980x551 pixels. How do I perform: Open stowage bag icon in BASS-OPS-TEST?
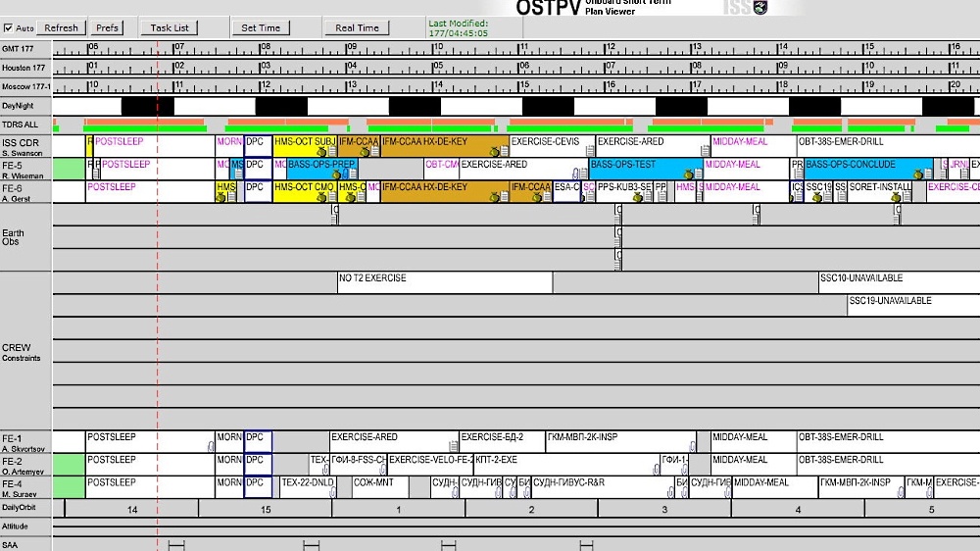coord(688,174)
